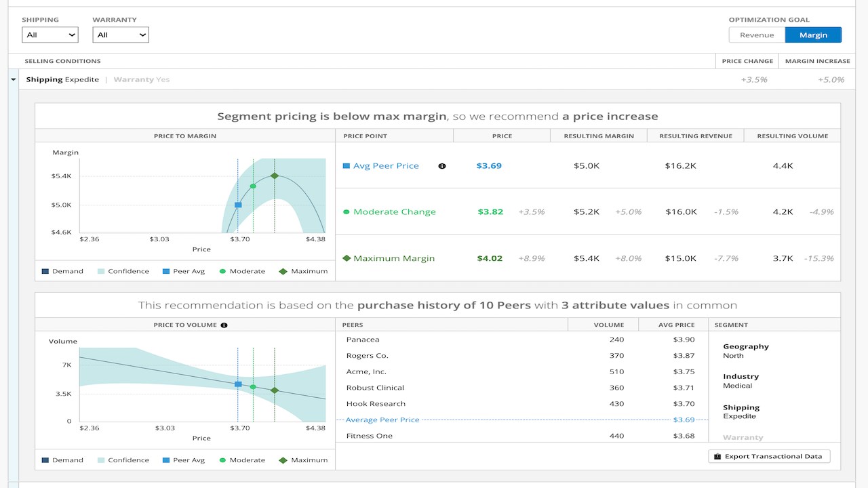Open the Warranty filter dropdown
Screen dimensions: 868x488
click(121, 35)
